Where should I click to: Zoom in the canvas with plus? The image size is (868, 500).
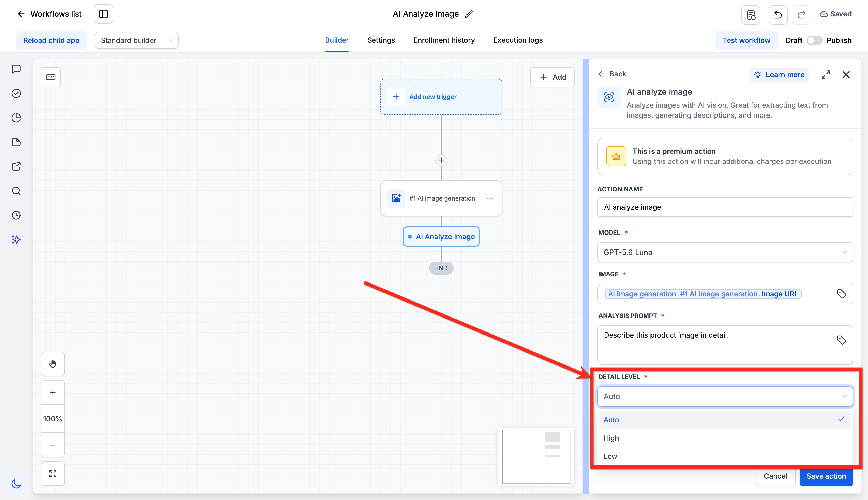point(53,393)
